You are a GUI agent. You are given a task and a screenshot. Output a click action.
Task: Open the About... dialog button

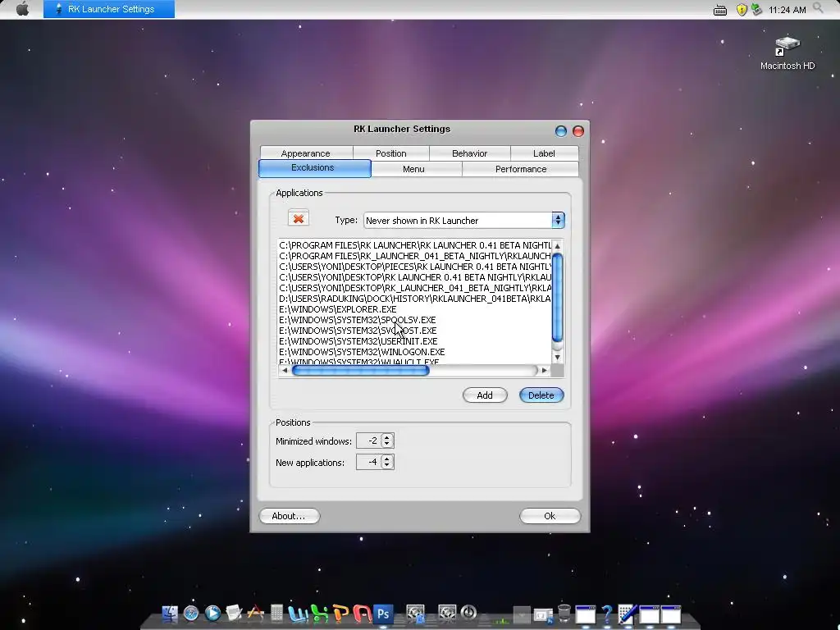(x=290, y=516)
